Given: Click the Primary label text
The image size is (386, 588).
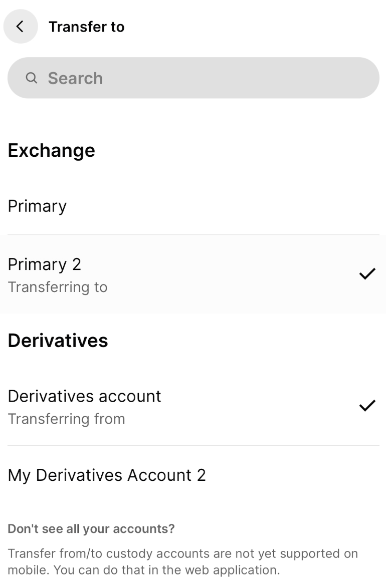Looking at the screenshot, I should point(37,207).
